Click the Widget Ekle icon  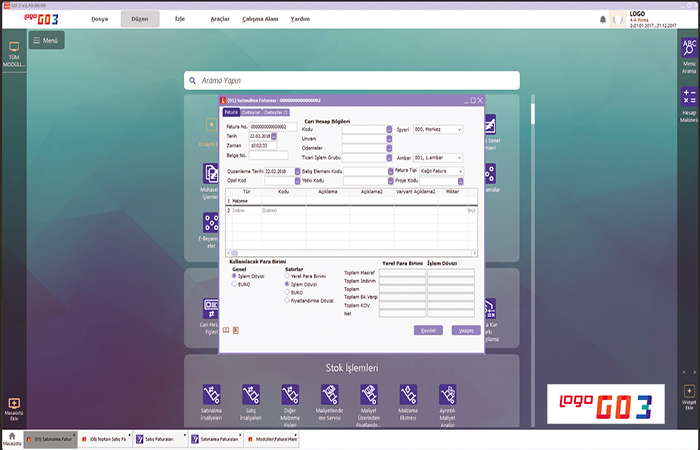pos(688,393)
